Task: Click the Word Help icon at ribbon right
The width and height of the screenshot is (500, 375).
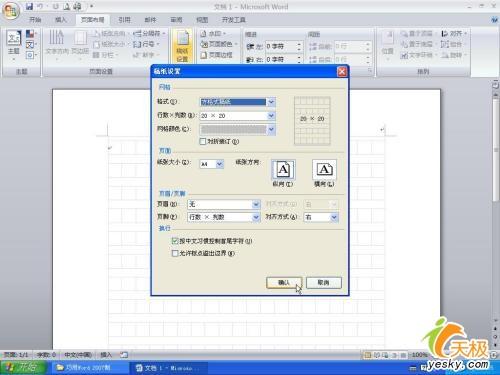Action: pos(494,20)
